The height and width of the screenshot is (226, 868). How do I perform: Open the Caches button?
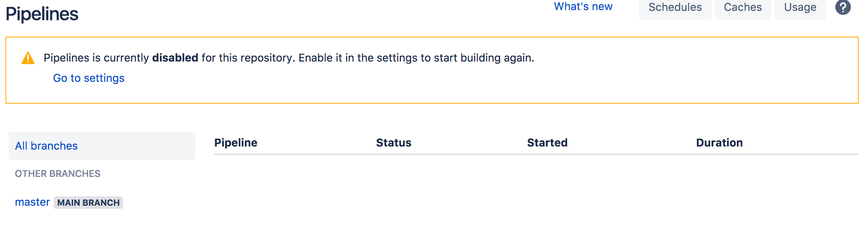[743, 8]
